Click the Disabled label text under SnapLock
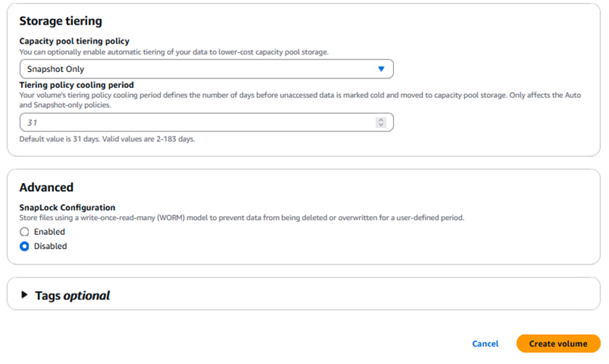 [50, 246]
